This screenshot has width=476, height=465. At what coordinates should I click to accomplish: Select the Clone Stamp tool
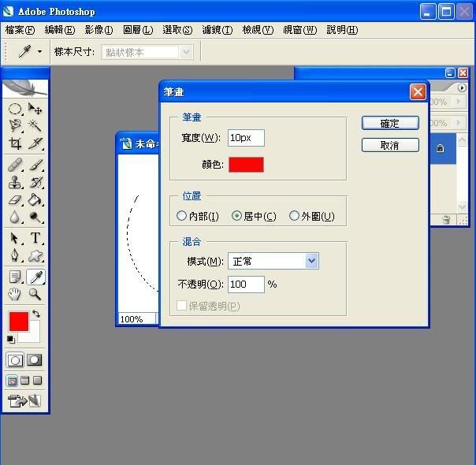pyautogui.click(x=15, y=182)
